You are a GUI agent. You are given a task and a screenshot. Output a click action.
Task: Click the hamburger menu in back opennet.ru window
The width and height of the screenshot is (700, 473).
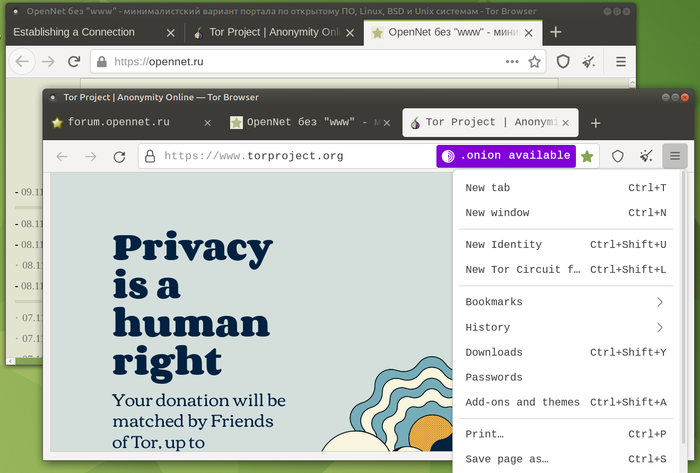(x=621, y=62)
